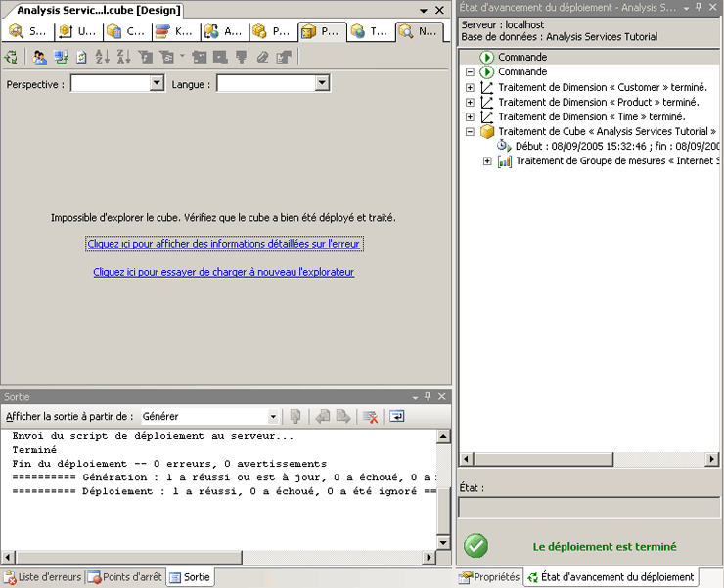
Task: Open the Langue combo box
Action: coord(273,83)
